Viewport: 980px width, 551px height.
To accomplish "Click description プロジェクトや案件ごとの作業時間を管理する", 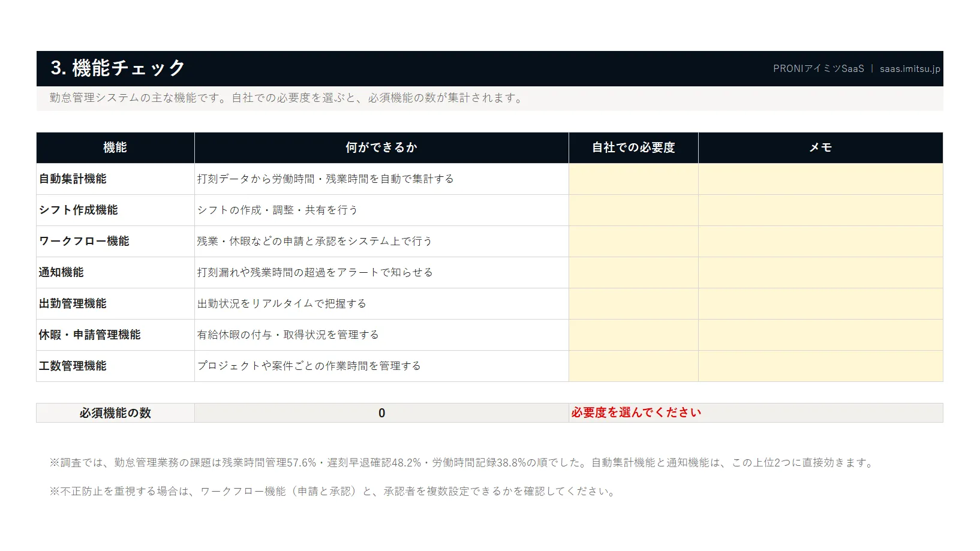I will (x=309, y=366).
